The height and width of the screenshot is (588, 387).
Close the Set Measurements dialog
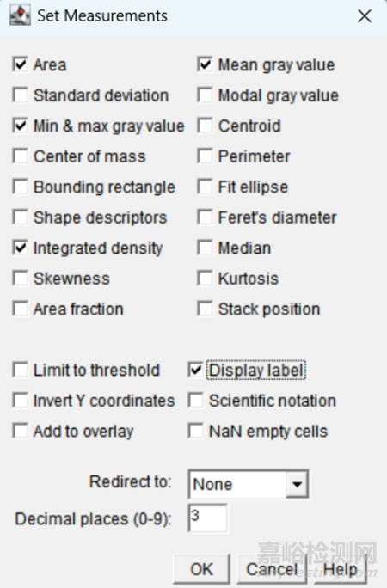[x=365, y=16]
